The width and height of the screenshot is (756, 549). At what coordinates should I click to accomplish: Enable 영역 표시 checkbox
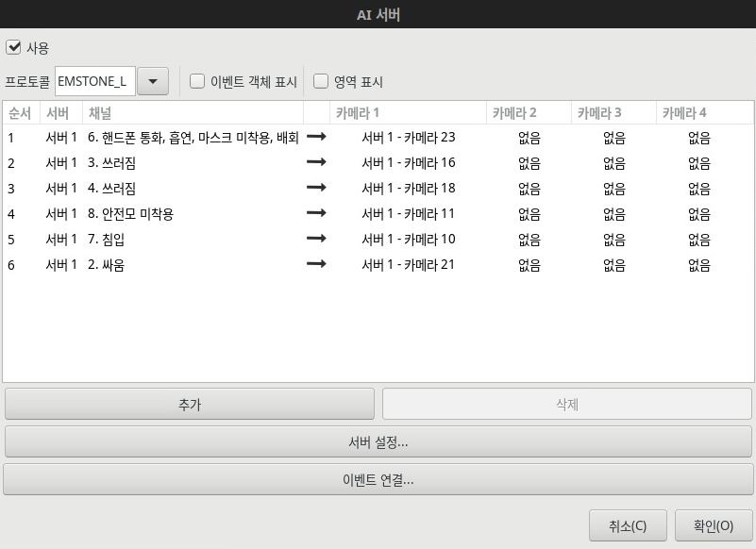pos(321,82)
